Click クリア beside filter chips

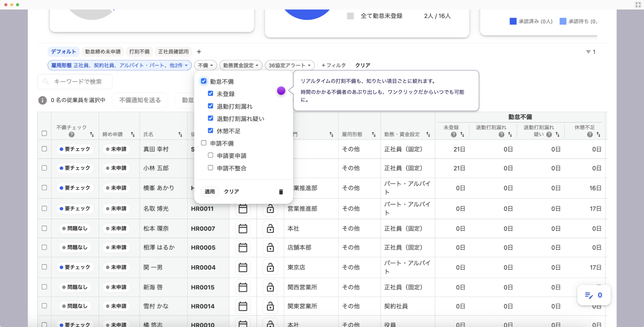(x=363, y=65)
